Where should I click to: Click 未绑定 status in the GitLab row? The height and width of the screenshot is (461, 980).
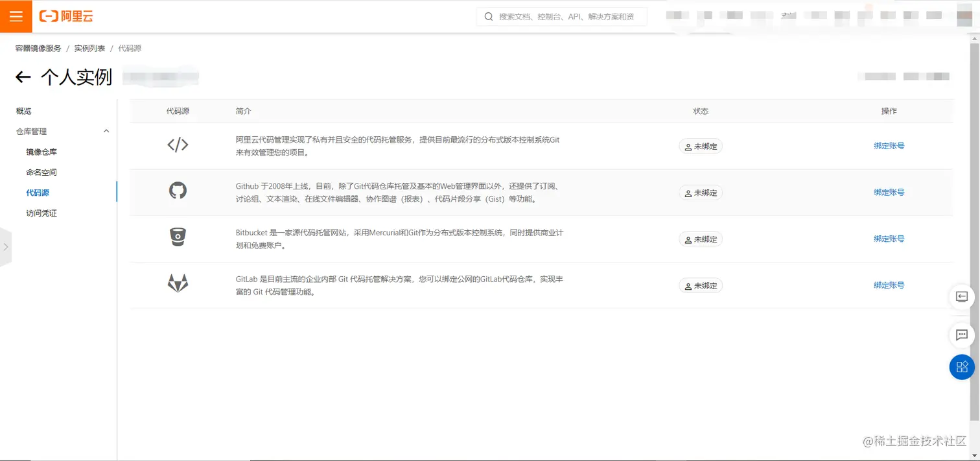pos(701,286)
